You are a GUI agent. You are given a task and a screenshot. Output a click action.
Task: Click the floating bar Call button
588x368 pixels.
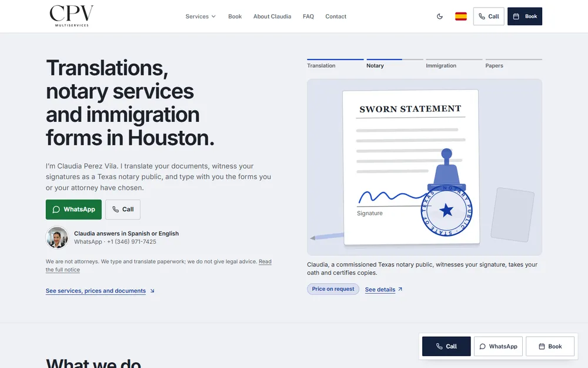click(x=446, y=346)
